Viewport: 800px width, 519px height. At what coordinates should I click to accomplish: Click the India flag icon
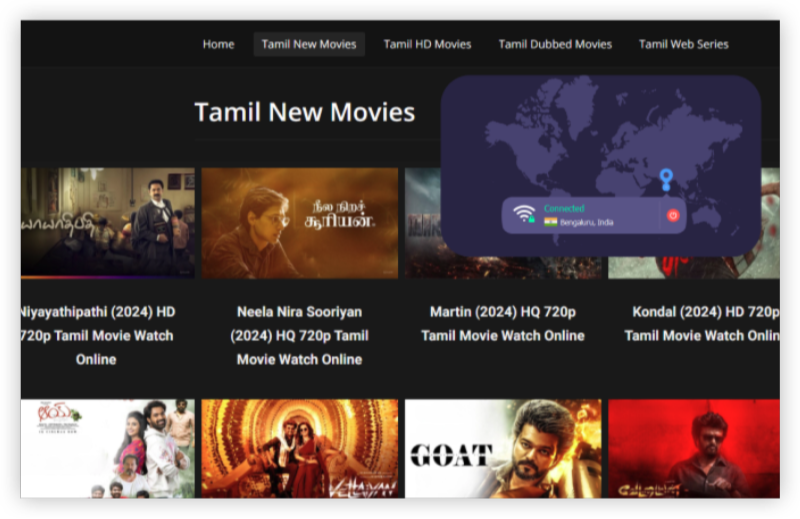[x=550, y=222]
